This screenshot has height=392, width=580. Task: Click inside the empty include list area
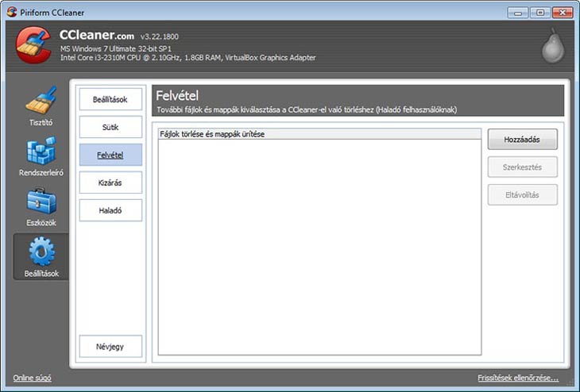[319, 246]
